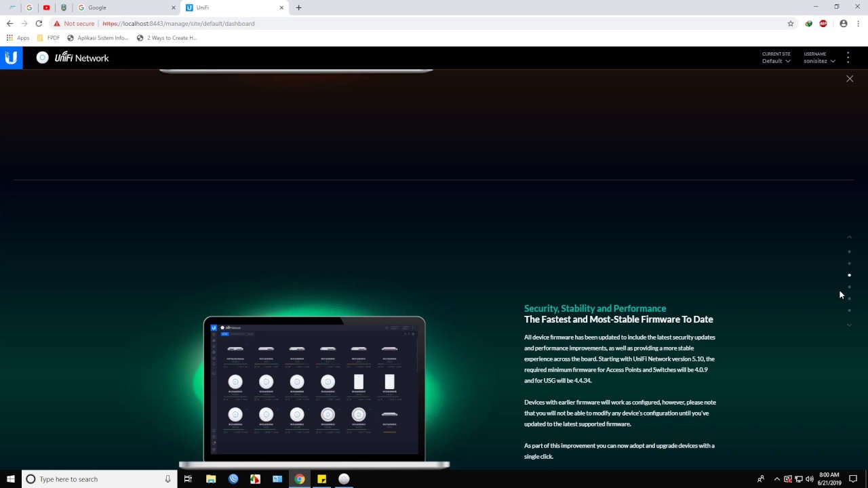Reload the current page

pyautogui.click(x=39, y=23)
